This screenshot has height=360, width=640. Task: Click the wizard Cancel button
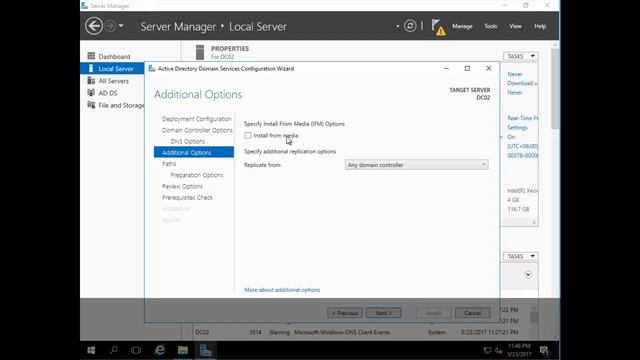472,313
